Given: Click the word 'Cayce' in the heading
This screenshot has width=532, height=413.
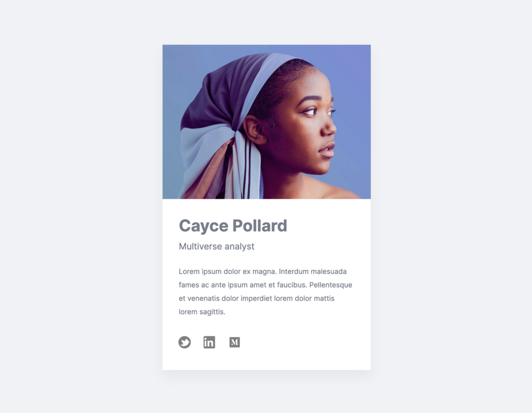Looking at the screenshot, I should [x=204, y=226].
